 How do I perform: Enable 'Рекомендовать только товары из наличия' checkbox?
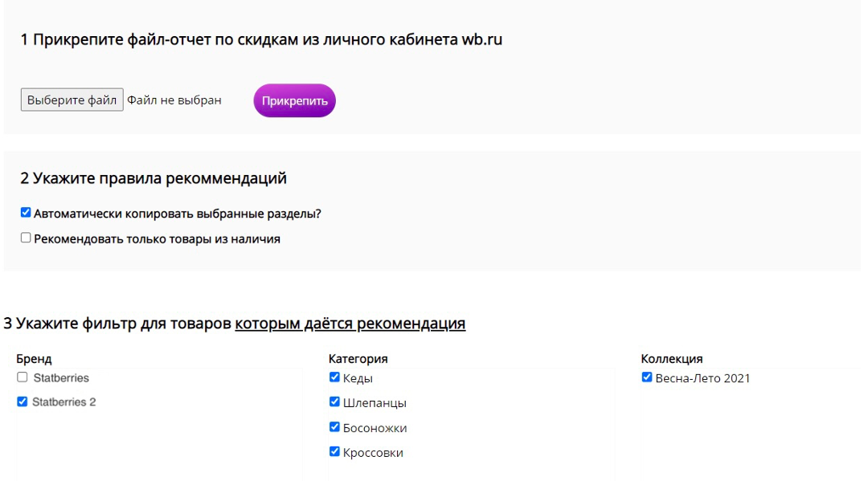(x=26, y=238)
